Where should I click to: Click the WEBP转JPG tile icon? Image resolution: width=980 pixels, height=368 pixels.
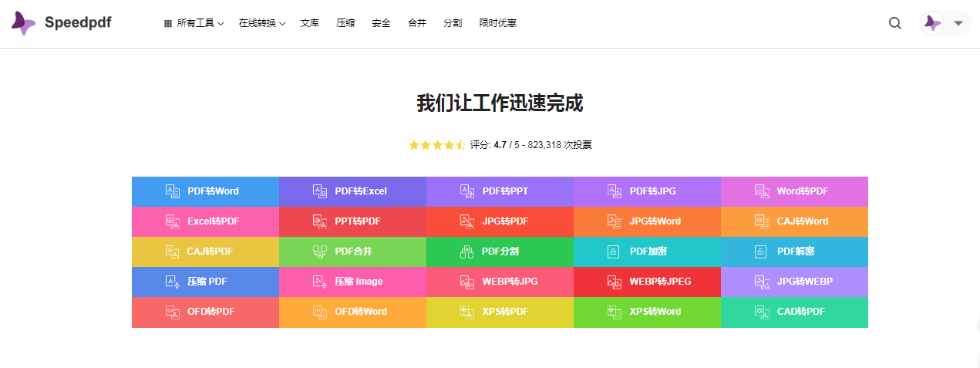(x=467, y=282)
